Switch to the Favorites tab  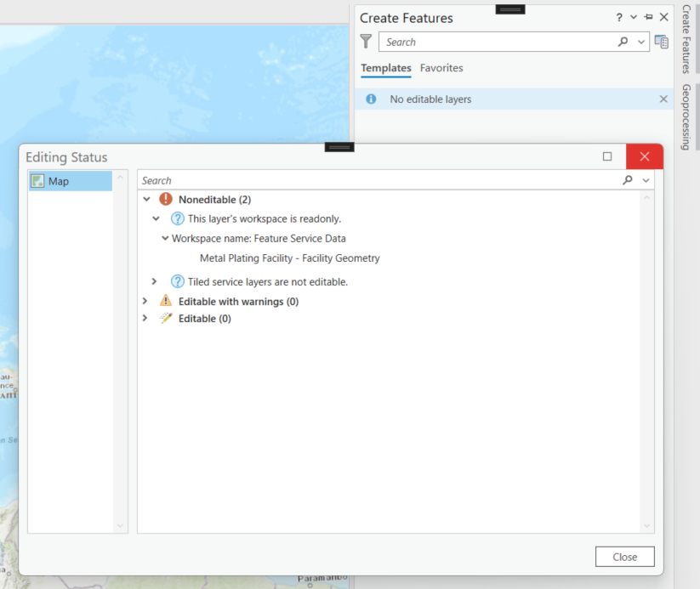(x=441, y=68)
